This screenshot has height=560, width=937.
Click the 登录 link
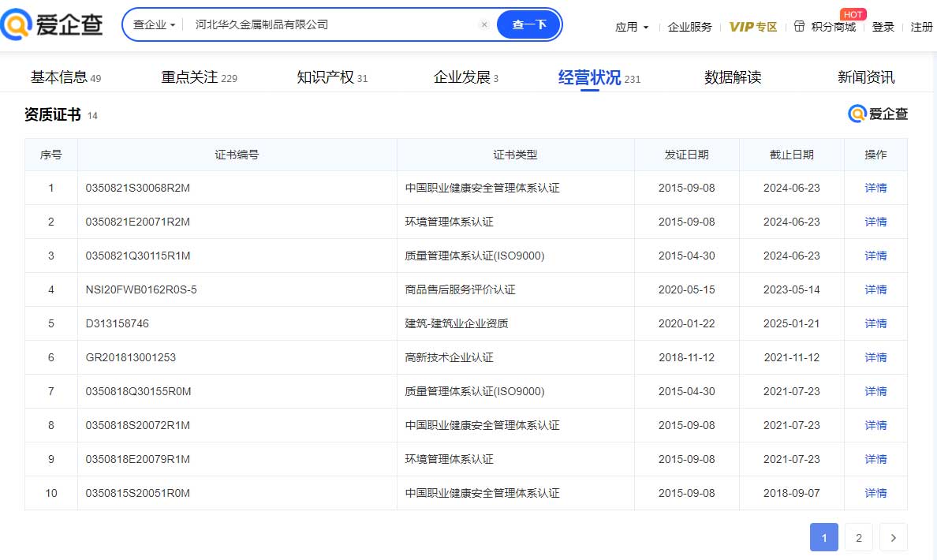tap(883, 27)
